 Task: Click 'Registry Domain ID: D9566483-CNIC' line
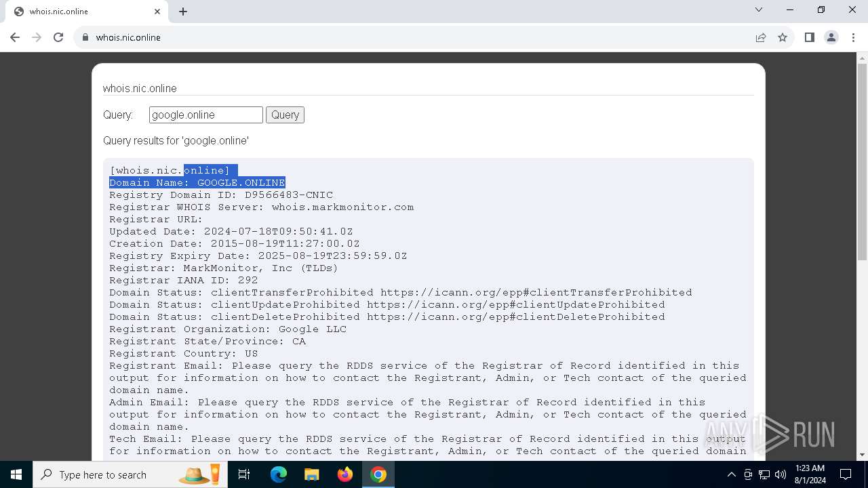(x=221, y=195)
